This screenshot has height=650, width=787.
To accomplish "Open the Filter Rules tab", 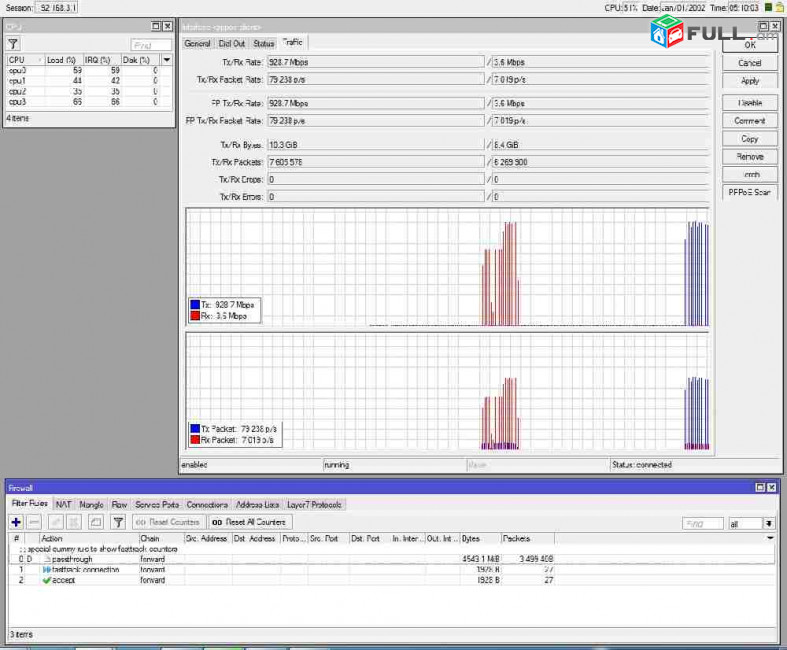I will 30,503.
